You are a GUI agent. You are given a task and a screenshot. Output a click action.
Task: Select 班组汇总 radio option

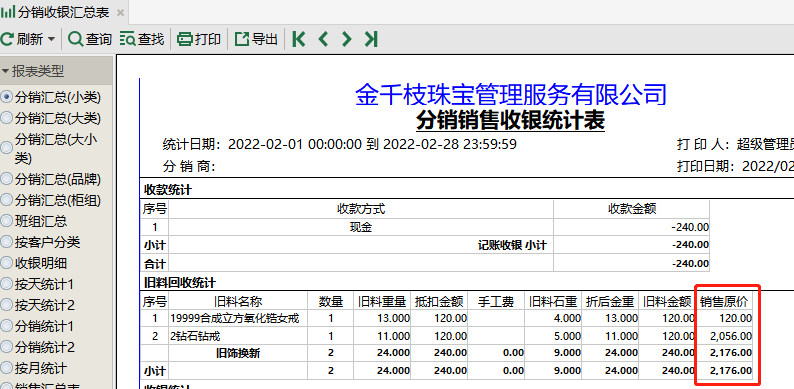pos(7,221)
